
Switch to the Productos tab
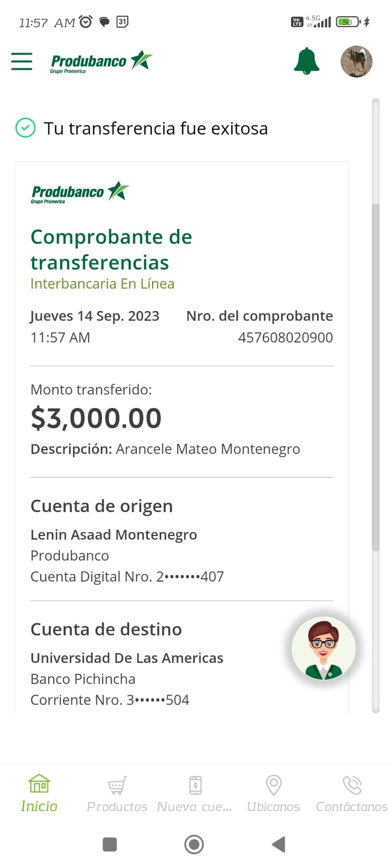tap(117, 793)
